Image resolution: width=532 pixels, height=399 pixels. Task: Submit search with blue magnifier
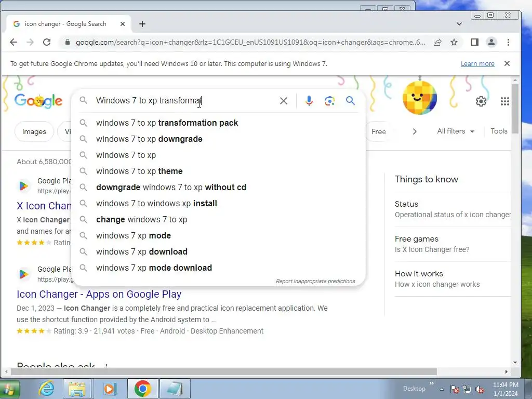click(x=350, y=100)
